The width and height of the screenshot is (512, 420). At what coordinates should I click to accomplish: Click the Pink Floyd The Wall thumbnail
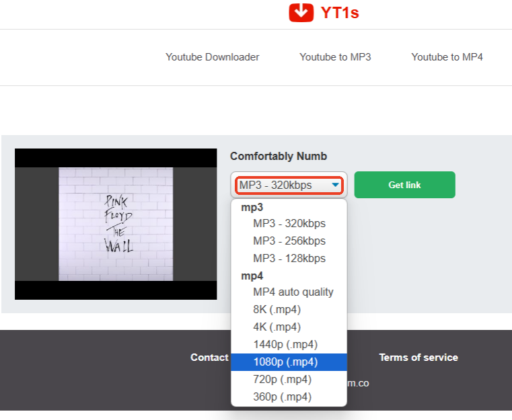(116, 224)
